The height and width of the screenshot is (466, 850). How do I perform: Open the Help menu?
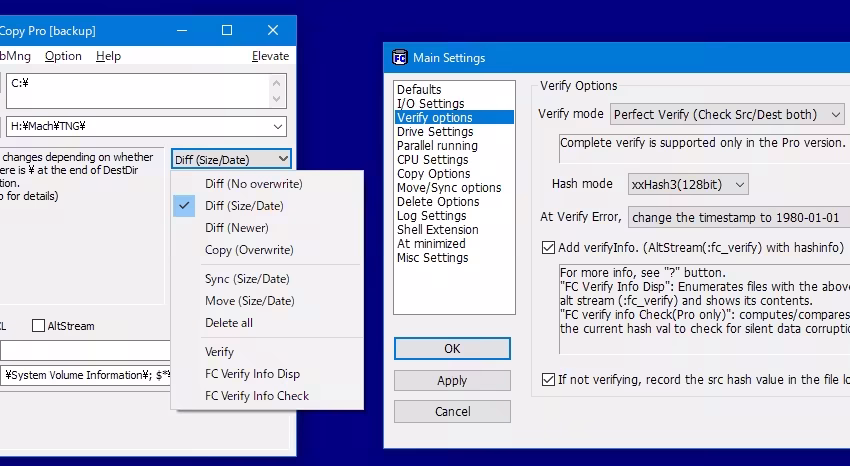pos(108,56)
